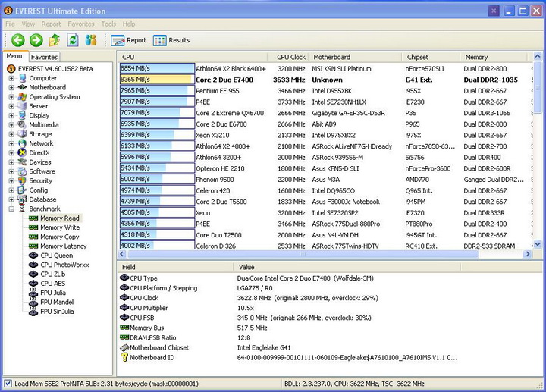Select the DirectX tree icon
The height and width of the screenshot is (392, 546).
point(22,153)
